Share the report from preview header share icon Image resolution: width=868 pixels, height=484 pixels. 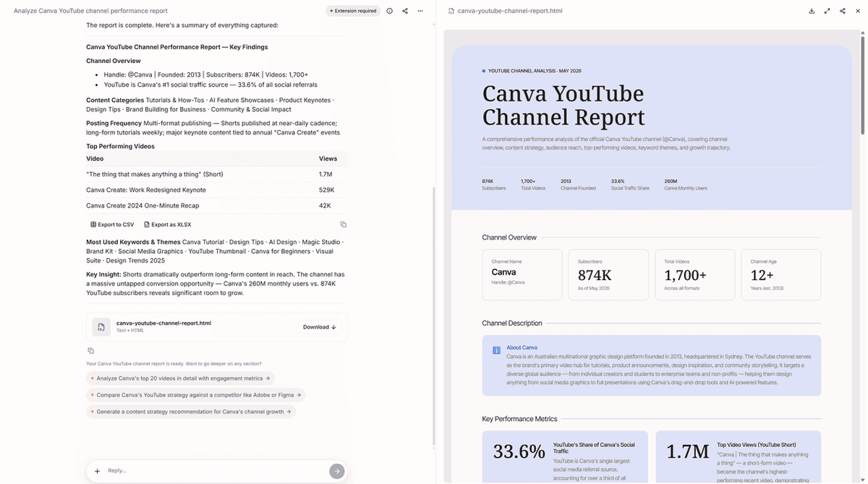point(843,11)
